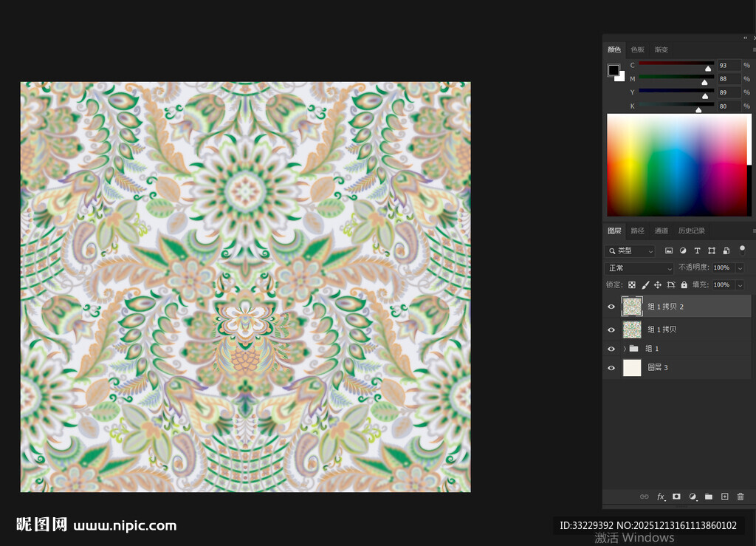The width and height of the screenshot is (756, 546).
Task: Open the 不透明度 opacity dropdown arrow
Action: coord(740,268)
